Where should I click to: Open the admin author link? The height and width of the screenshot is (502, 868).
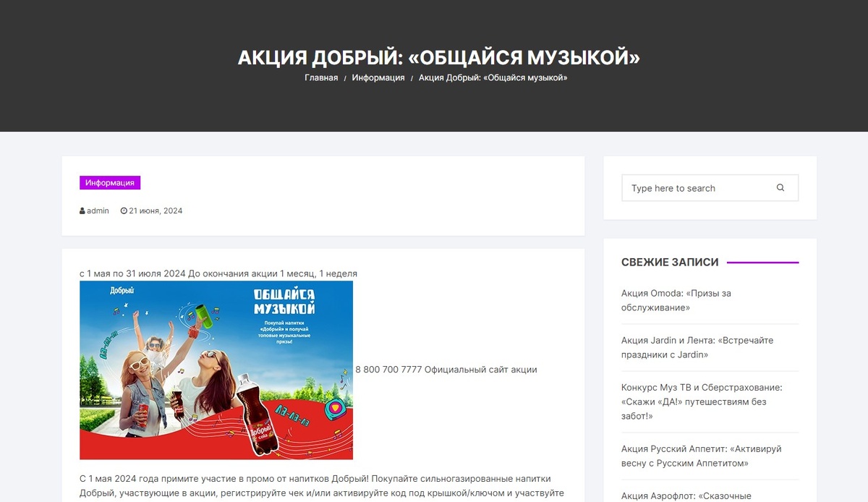(x=98, y=211)
